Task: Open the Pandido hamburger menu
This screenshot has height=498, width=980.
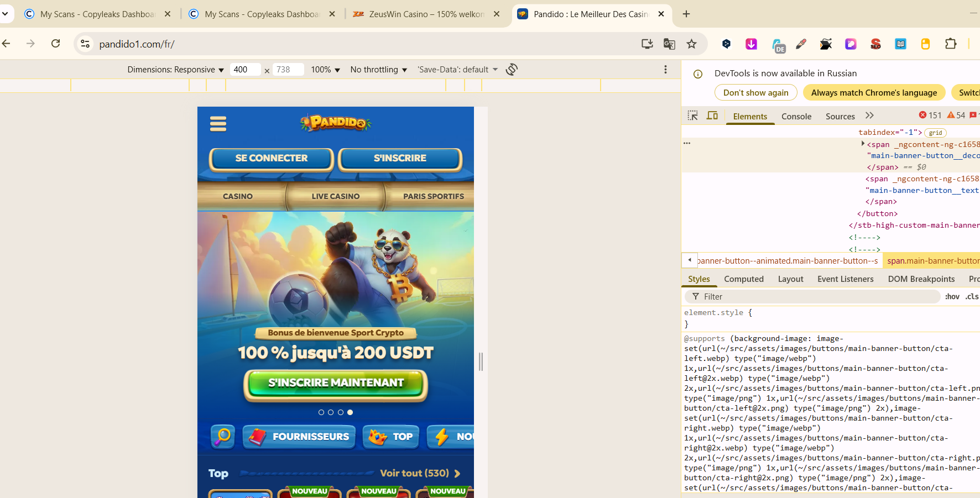Action: (x=218, y=124)
